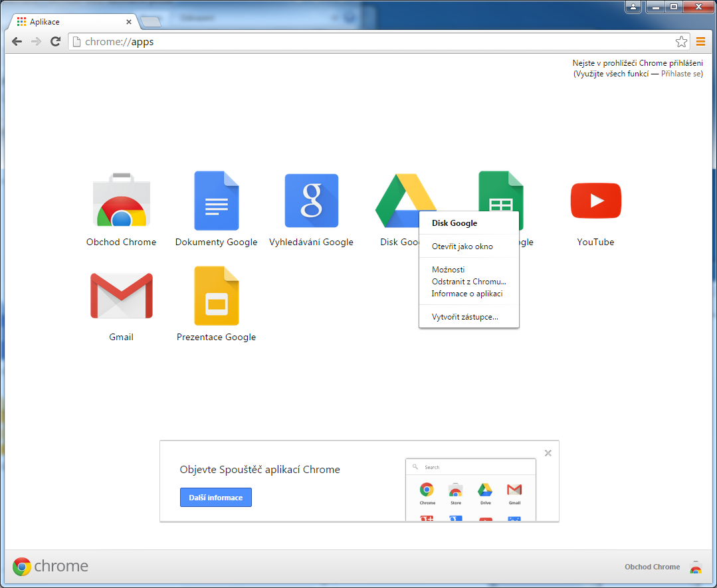717x588 pixels.
Task: Open the Obchod Chrome link in footer
Action: (652, 567)
